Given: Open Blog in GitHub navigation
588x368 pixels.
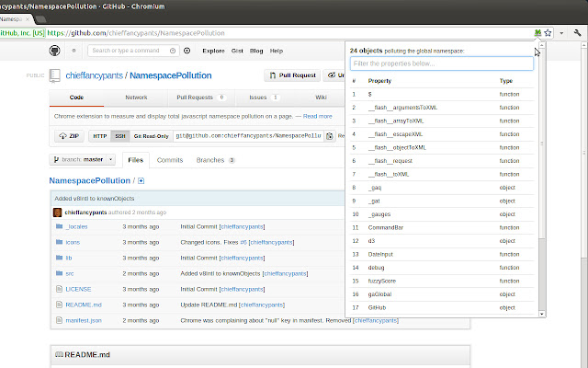Looking at the screenshot, I should 256,51.
